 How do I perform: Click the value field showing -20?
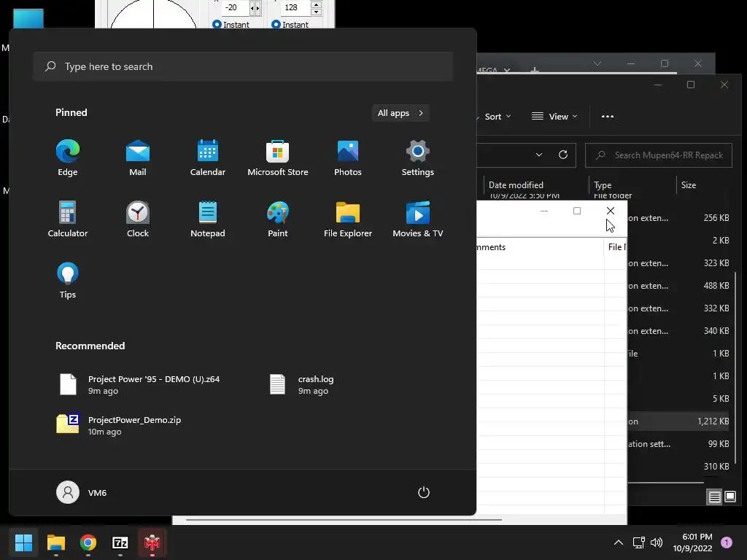click(236, 7)
